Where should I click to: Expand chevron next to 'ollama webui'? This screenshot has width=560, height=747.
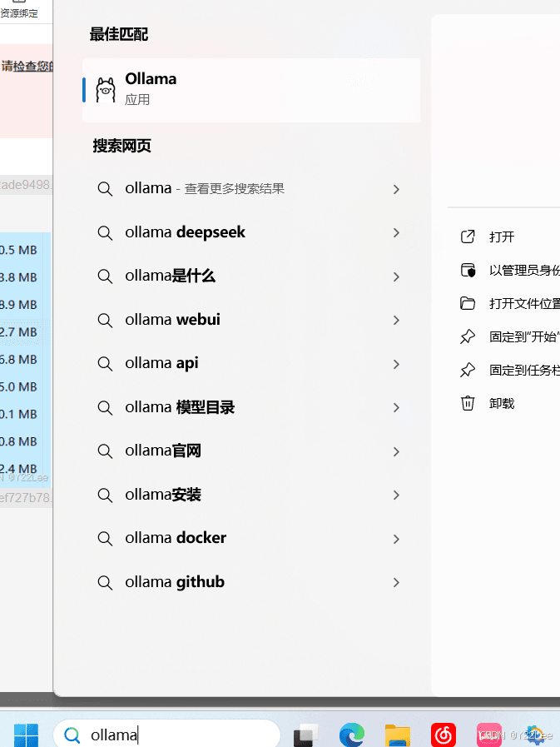pyautogui.click(x=396, y=320)
